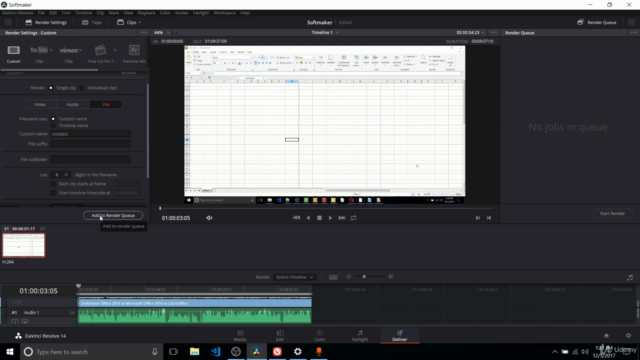Expand top-left workspace chevron

click(8, 22)
